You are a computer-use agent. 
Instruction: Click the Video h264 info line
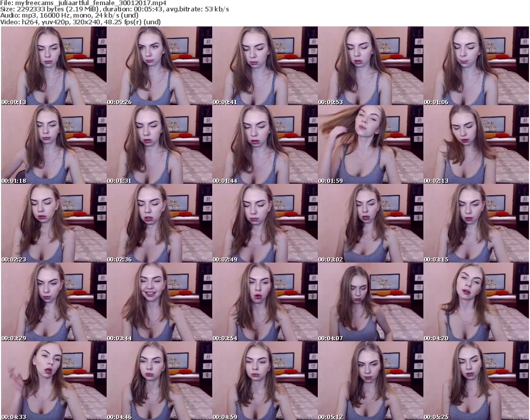[x=80, y=22]
